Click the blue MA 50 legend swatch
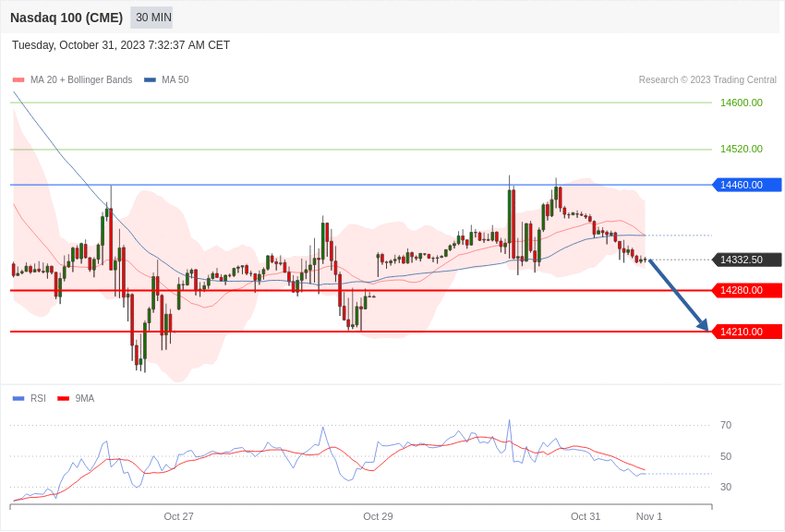Screen dimensions: 785x532 pyautogui.click(x=151, y=80)
